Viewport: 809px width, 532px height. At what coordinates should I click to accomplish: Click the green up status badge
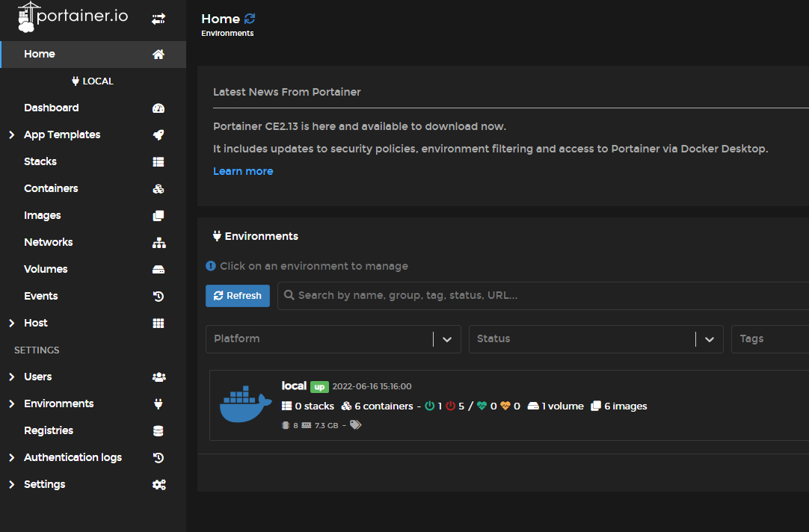tap(319, 387)
